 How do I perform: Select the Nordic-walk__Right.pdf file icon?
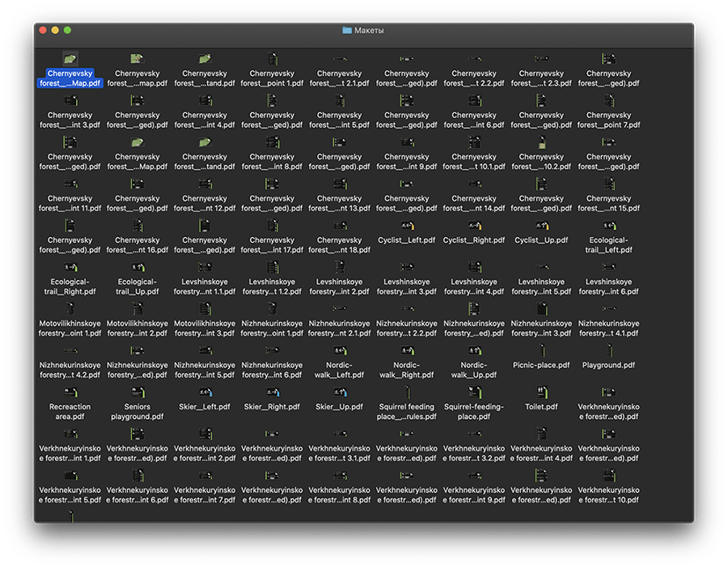(407, 350)
